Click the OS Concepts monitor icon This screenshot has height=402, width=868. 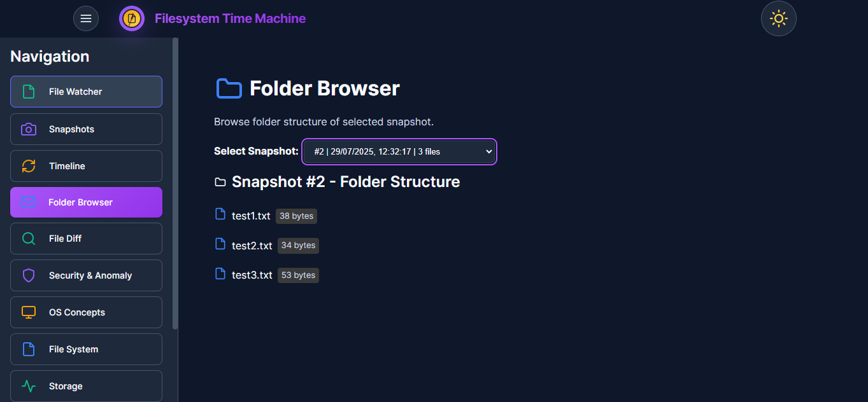tap(29, 312)
